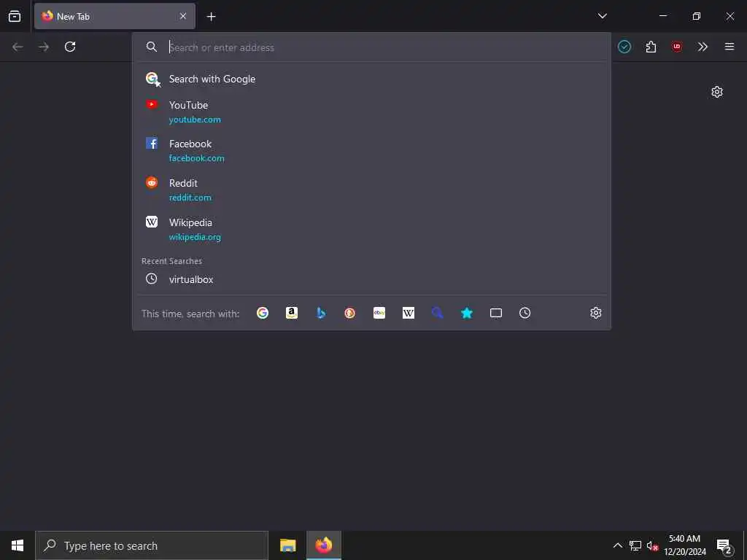747x560 pixels.
Task: Click the magnifier icon in address bar
Action: [152, 47]
